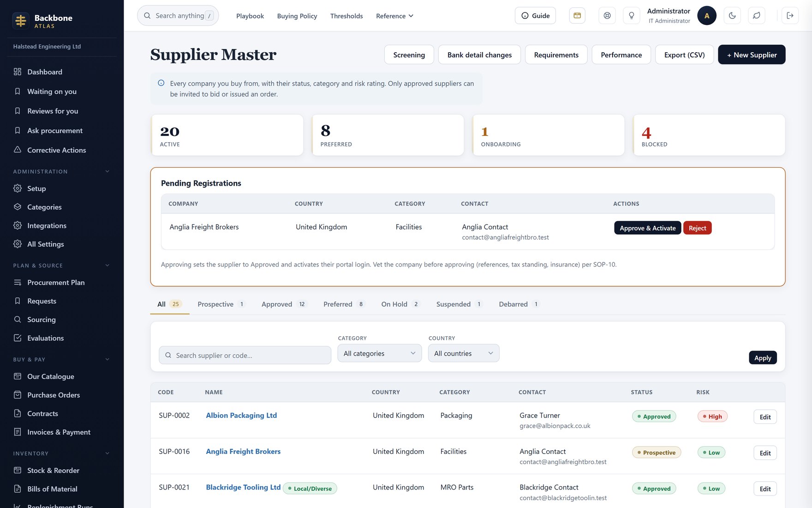This screenshot has height=508, width=812.
Task: Open Evaluations checkbox icon
Action: click(x=18, y=338)
